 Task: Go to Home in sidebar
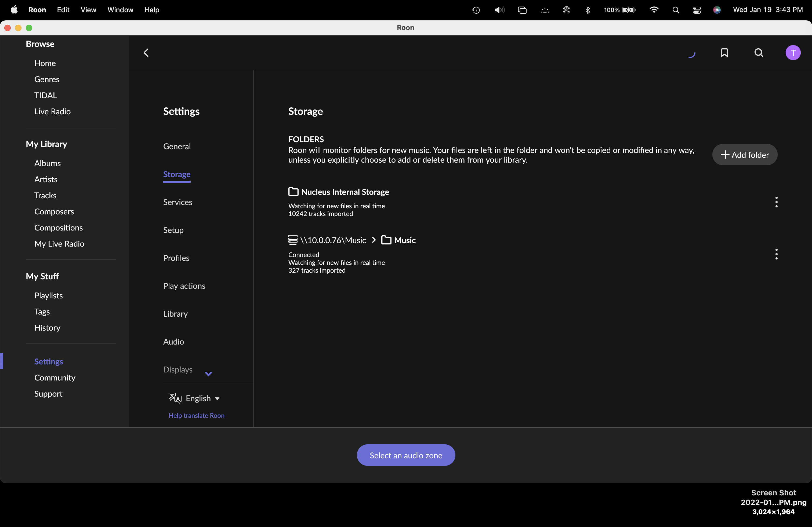coord(45,63)
